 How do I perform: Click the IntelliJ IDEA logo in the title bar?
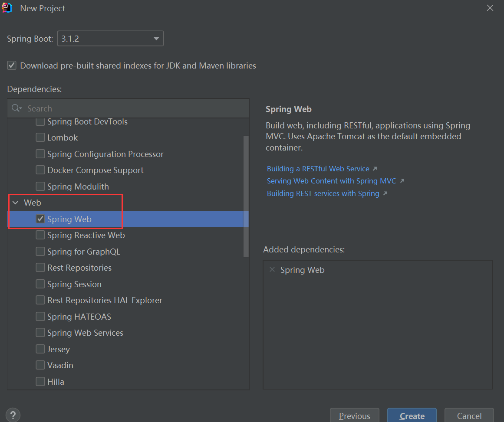8,7
